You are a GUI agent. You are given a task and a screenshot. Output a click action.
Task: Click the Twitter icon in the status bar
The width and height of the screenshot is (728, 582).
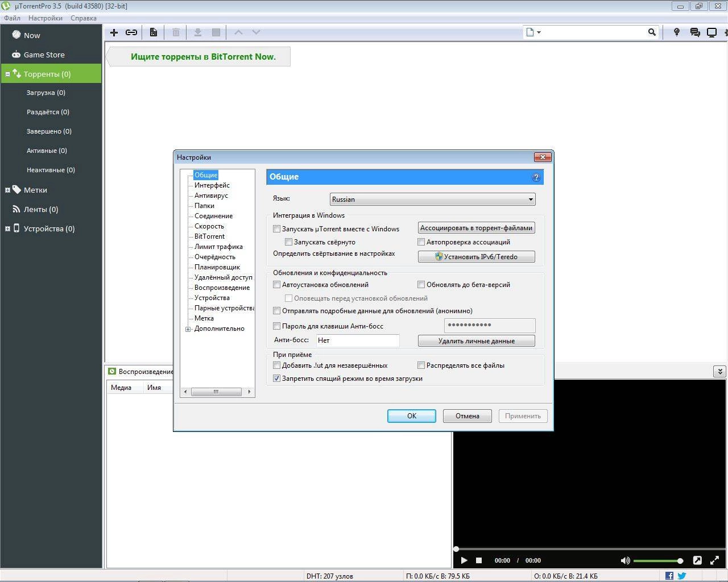[682, 575]
